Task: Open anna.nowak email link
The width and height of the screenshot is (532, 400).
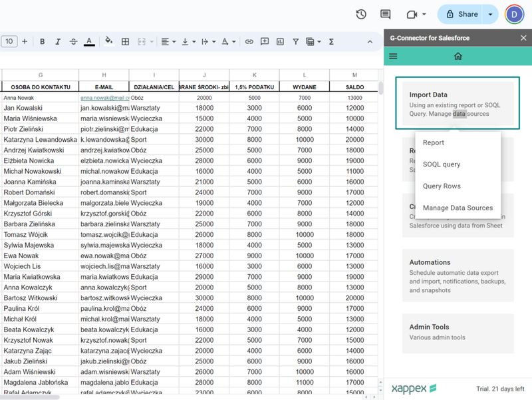Action: 104,98
